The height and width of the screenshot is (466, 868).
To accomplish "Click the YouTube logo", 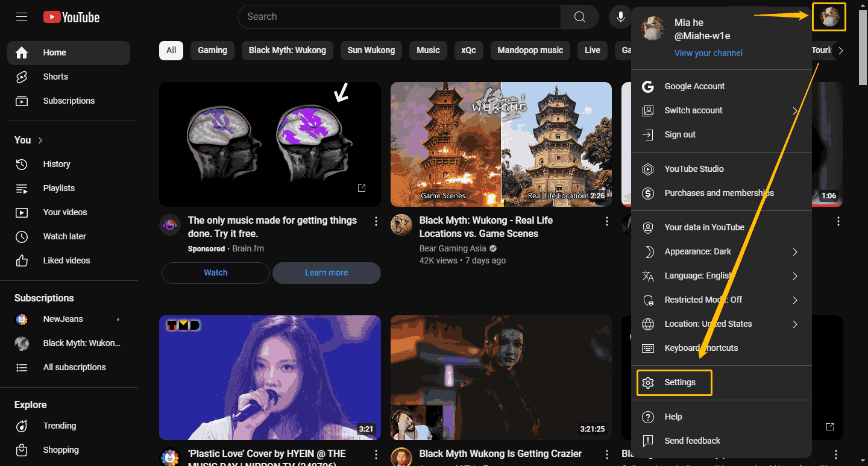I will coord(72,17).
